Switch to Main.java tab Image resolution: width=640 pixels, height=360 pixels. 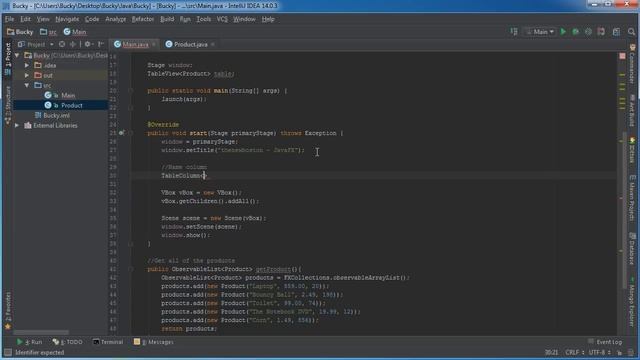click(x=135, y=44)
